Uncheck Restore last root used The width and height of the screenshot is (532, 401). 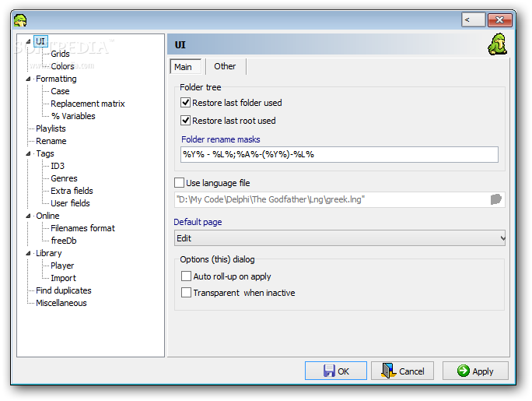point(185,121)
